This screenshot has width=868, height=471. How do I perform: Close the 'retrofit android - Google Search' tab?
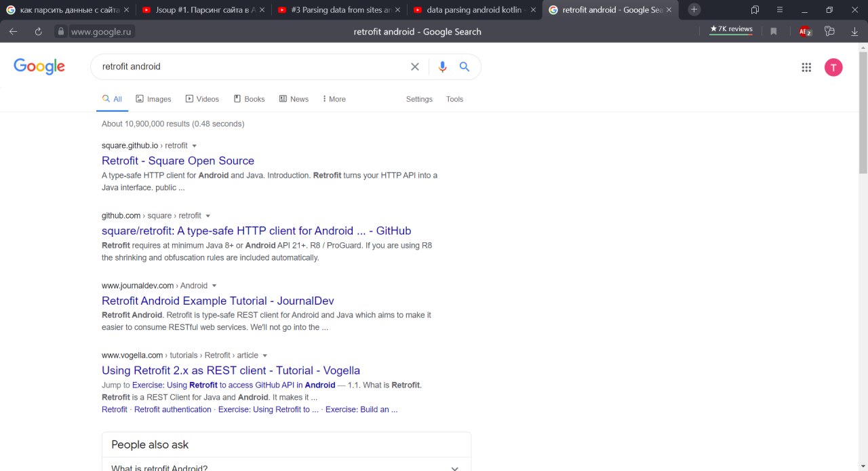669,10
